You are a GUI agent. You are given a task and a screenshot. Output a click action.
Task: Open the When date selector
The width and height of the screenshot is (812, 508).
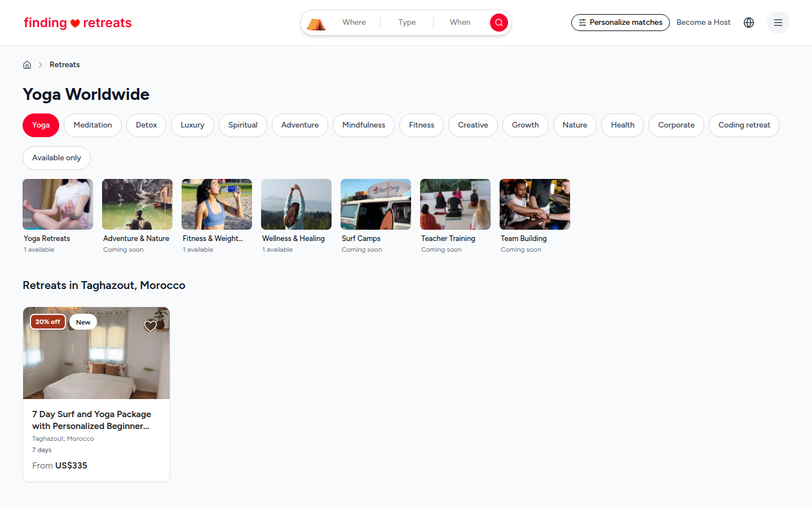tap(460, 23)
